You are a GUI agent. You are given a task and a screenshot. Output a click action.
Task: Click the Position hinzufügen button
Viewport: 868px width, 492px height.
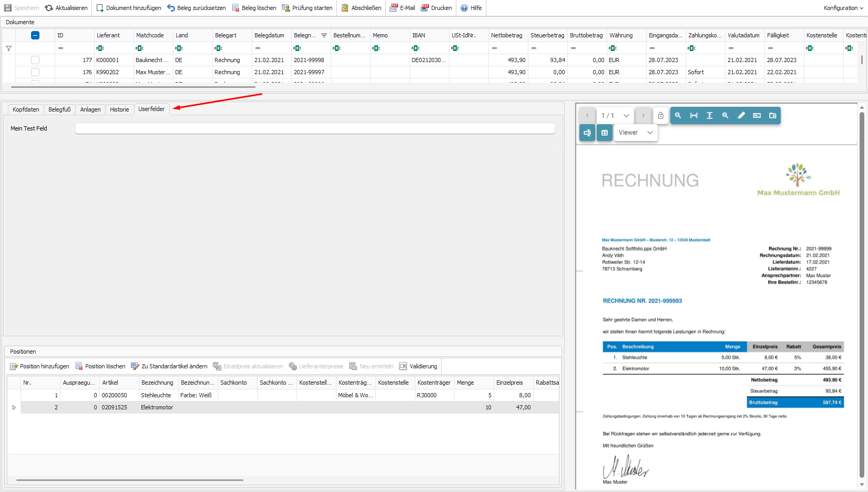pyautogui.click(x=39, y=366)
